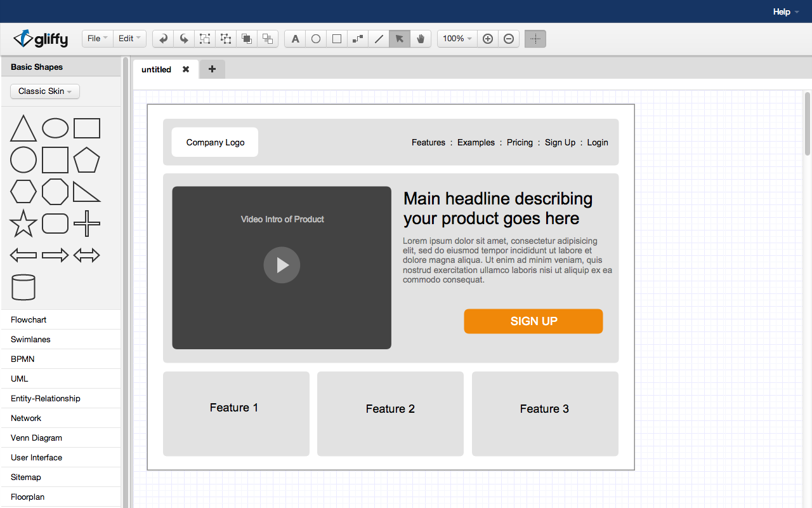Click the Redo arrow in the toolbar
Viewport: 812px width, 508px height.
click(x=184, y=39)
